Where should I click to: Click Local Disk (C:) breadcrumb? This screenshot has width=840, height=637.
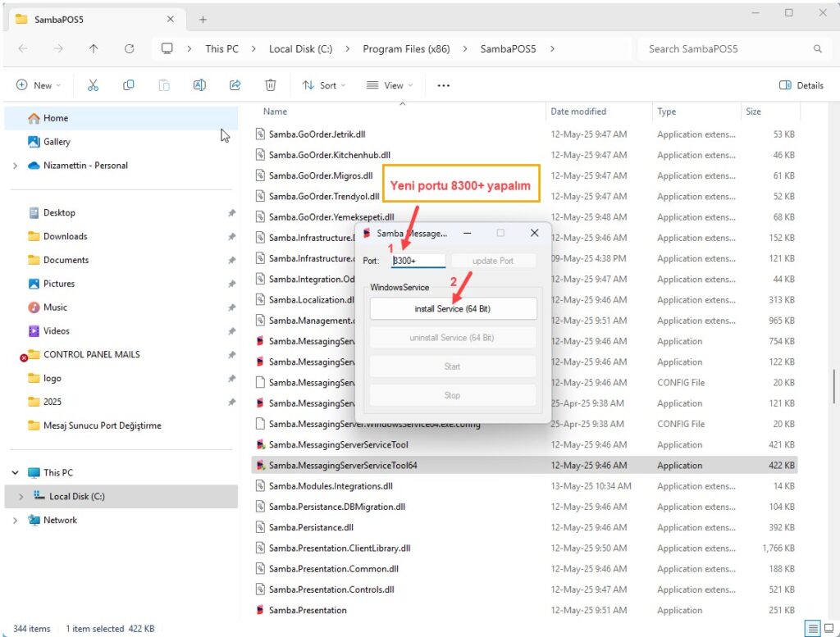tap(300, 48)
